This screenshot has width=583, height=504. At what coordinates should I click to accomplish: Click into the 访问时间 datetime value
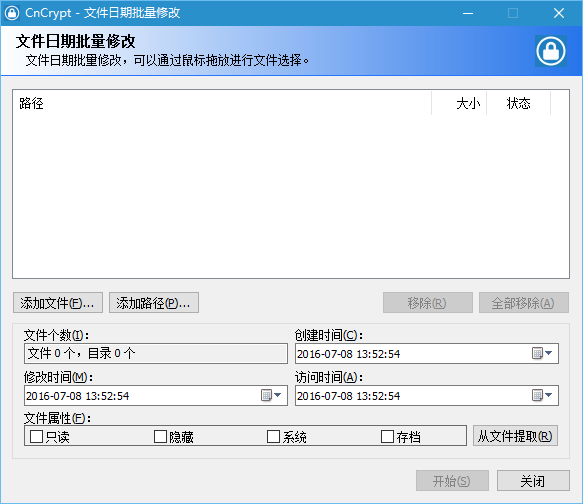(348, 396)
